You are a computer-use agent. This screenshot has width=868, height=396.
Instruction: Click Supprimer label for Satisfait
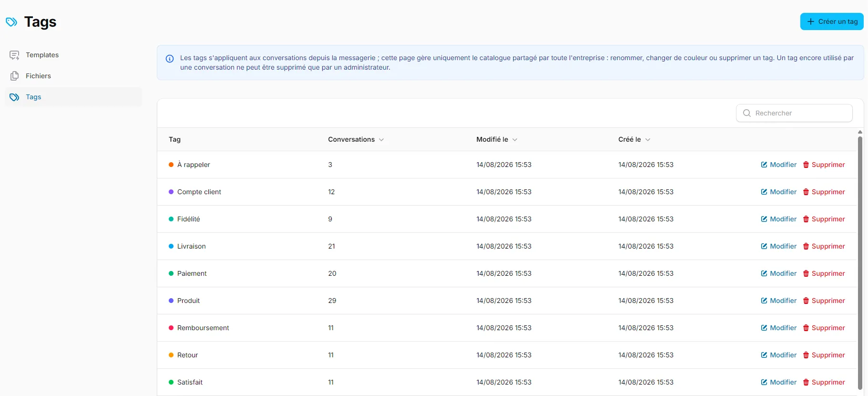(828, 382)
